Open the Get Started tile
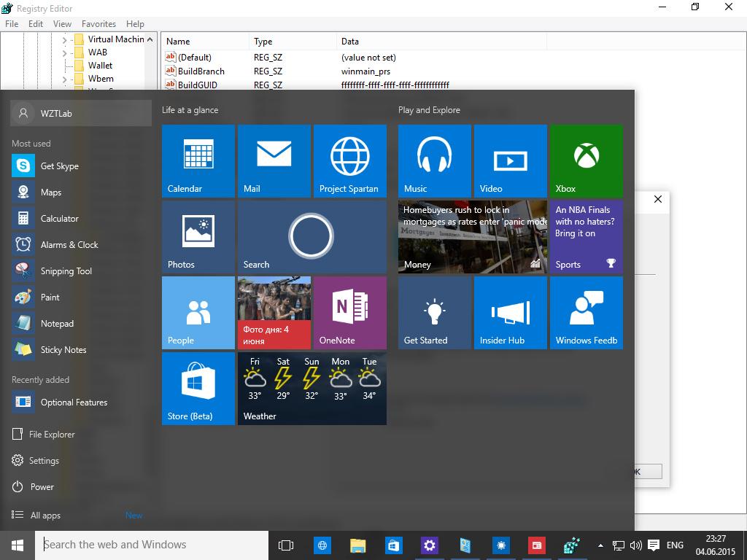The height and width of the screenshot is (560, 747). [435, 313]
